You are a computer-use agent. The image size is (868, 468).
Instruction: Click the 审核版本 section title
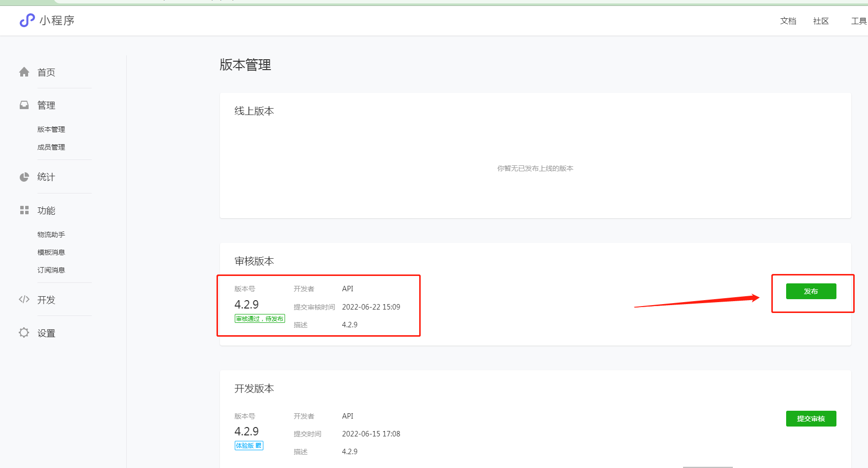point(254,261)
